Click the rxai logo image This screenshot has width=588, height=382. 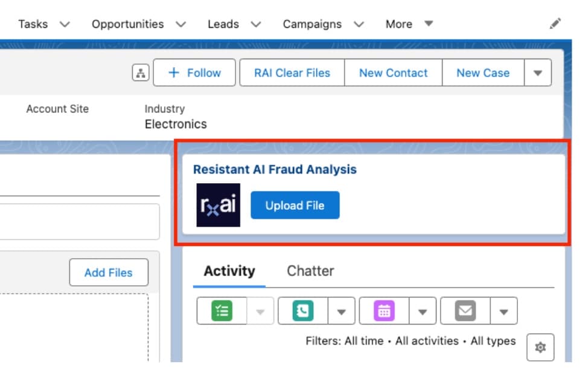[x=219, y=205]
